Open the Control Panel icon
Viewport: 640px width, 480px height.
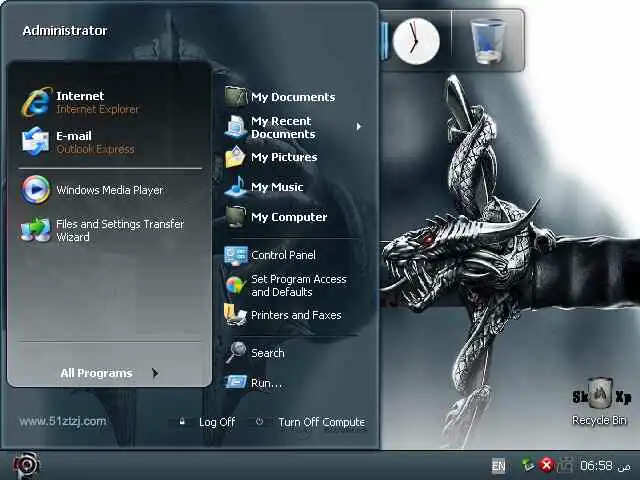pyautogui.click(x=236, y=256)
